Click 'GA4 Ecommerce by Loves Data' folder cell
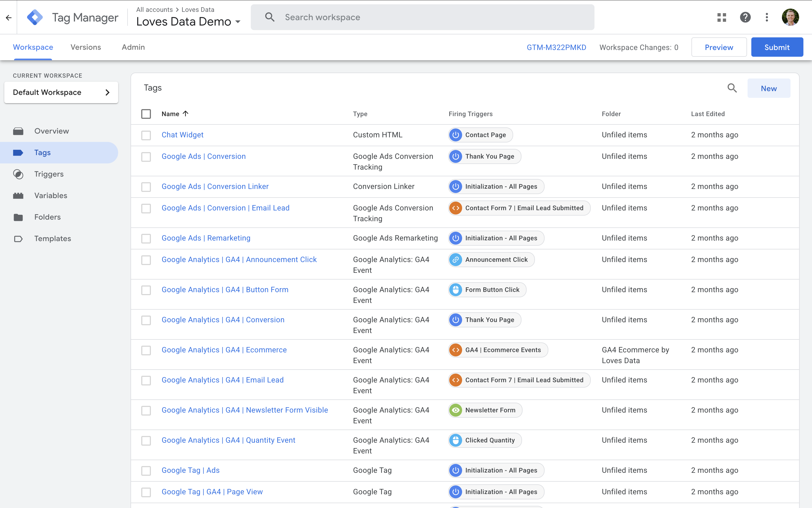 pyautogui.click(x=636, y=355)
